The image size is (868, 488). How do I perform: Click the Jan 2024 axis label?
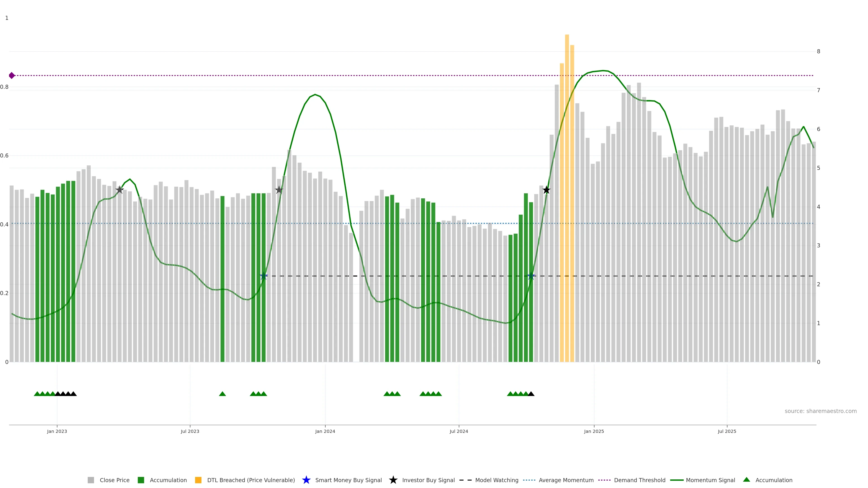click(x=325, y=431)
